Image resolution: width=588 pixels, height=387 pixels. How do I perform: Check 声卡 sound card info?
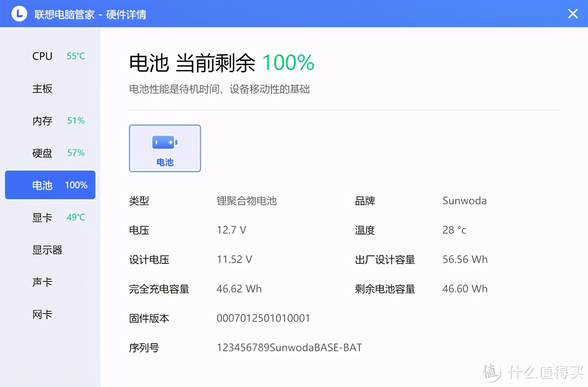[x=42, y=282]
